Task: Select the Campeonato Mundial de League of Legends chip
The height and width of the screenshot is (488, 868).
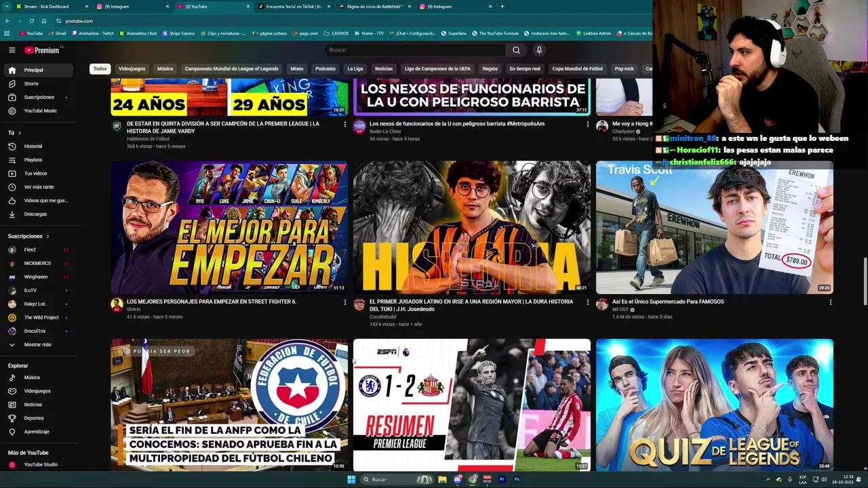Action: pos(231,68)
